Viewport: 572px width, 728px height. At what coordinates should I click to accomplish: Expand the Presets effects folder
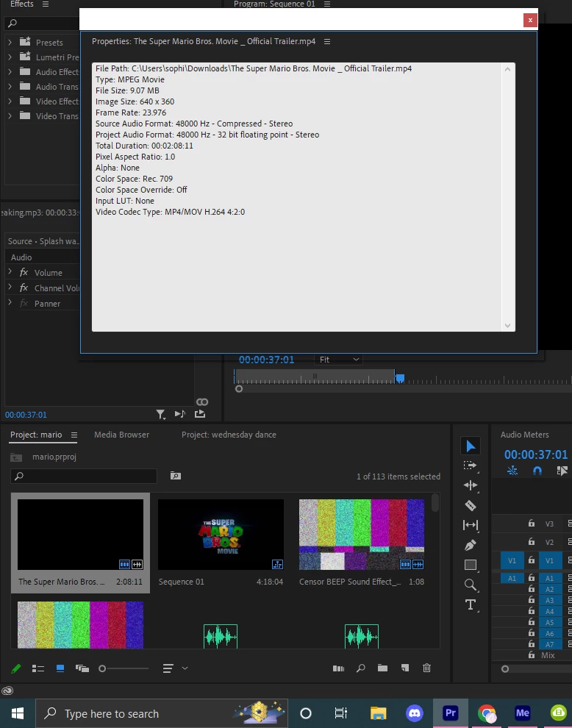tap(10, 42)
